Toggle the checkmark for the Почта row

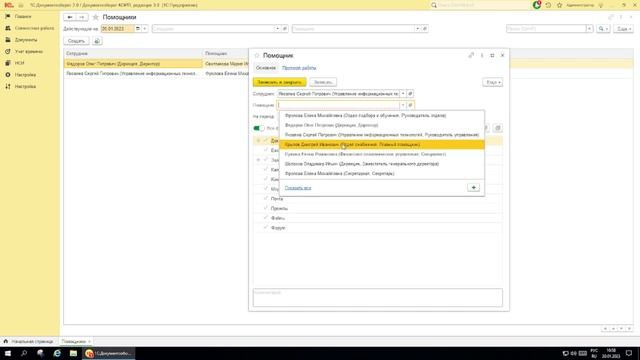266,199
